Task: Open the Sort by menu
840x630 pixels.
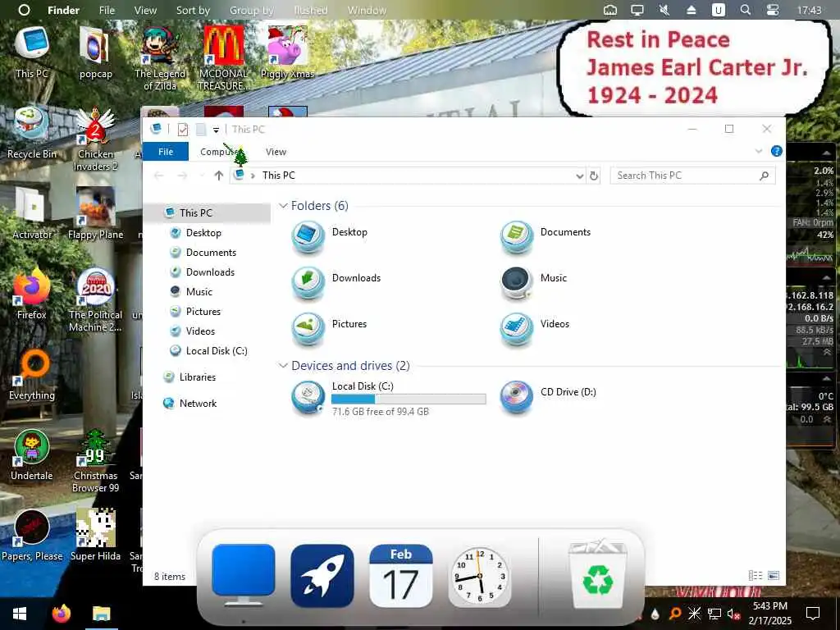Action: pos(193,10)
